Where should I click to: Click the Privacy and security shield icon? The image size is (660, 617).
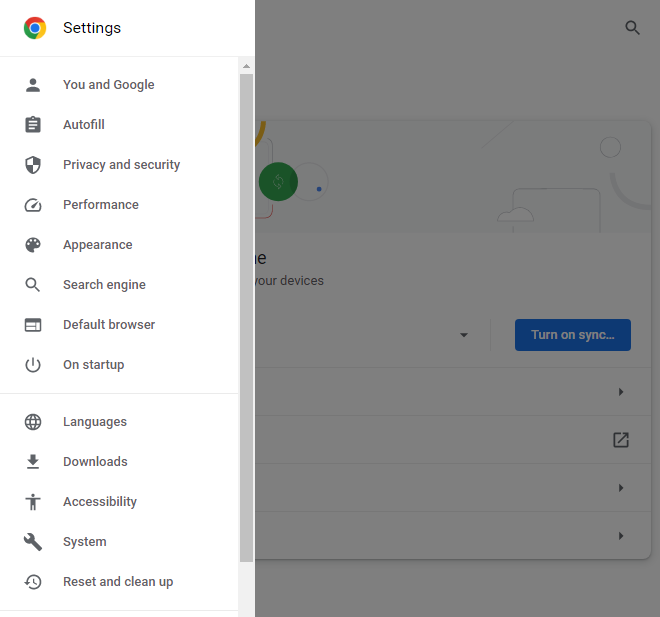[33, 165]
